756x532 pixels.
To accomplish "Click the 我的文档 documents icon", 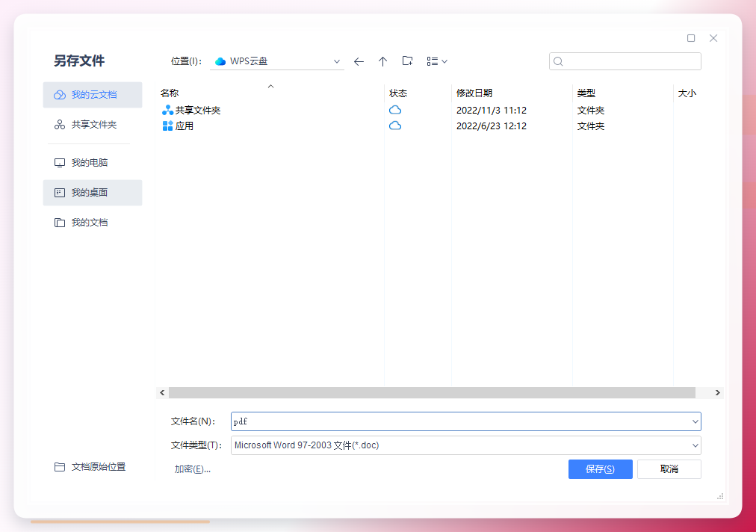I will click(x=60, y=223).
